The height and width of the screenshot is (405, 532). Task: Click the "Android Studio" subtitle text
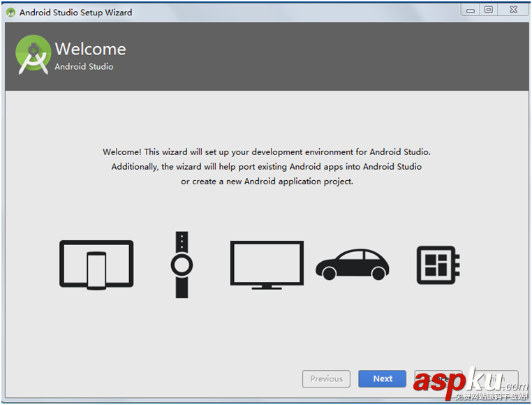84,66
